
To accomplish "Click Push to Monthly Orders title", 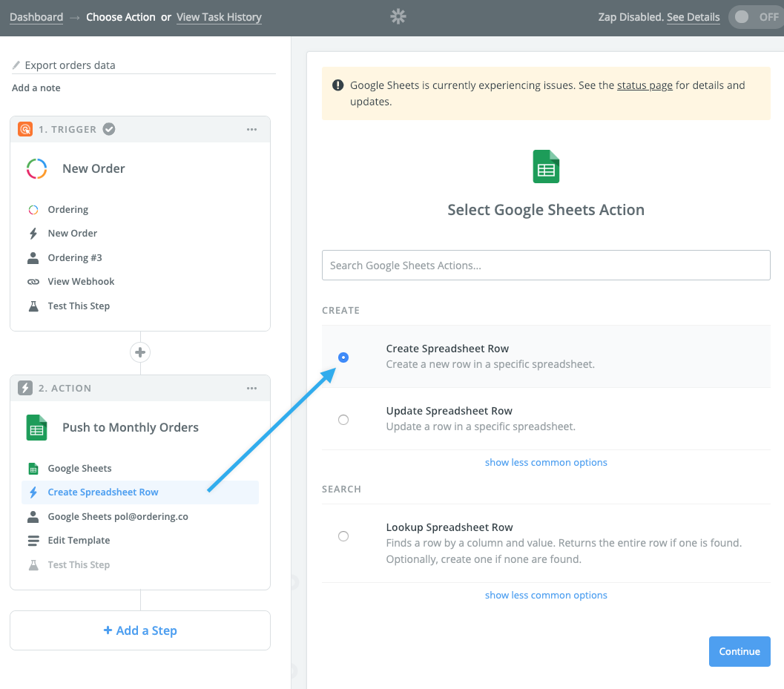I will tap(131, 427).
